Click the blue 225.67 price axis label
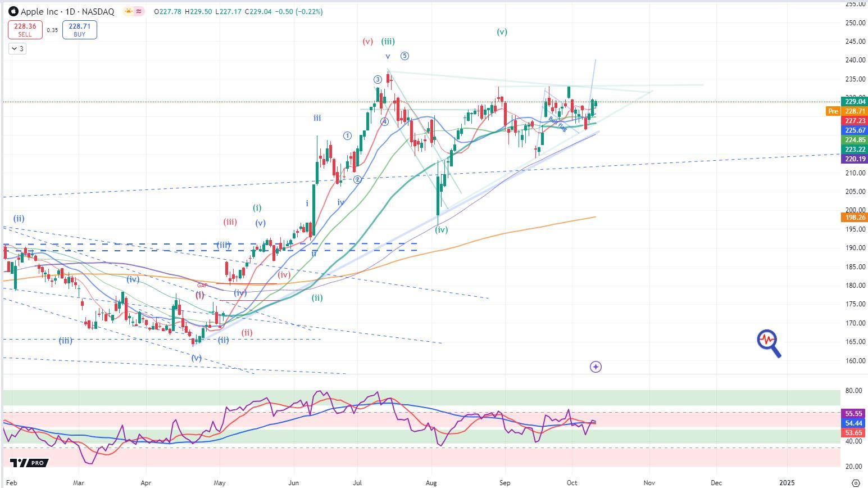 [x=855, y=130]
